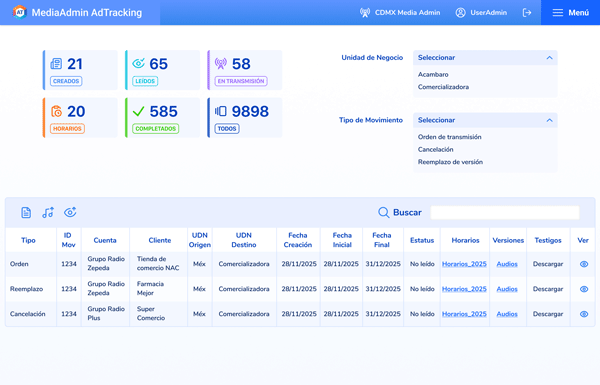Click the Grupo Radio Plus account cell
This screenshot has width=600, height=385.
(x=106, y=313)
